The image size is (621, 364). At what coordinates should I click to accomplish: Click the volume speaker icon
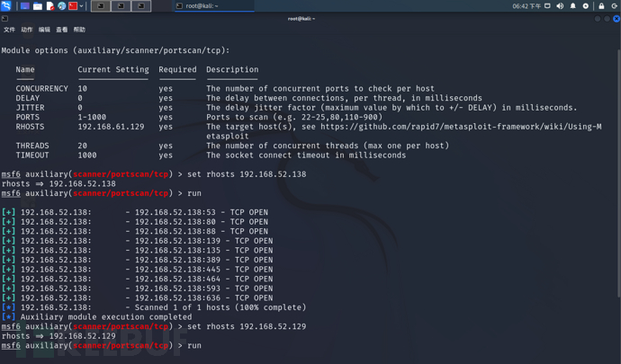[560, 6]
